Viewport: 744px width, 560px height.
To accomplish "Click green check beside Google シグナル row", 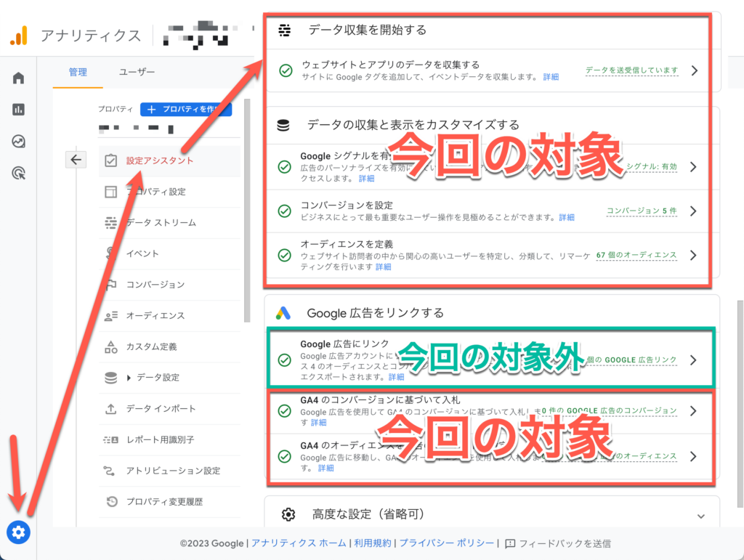I will [284, 167].
